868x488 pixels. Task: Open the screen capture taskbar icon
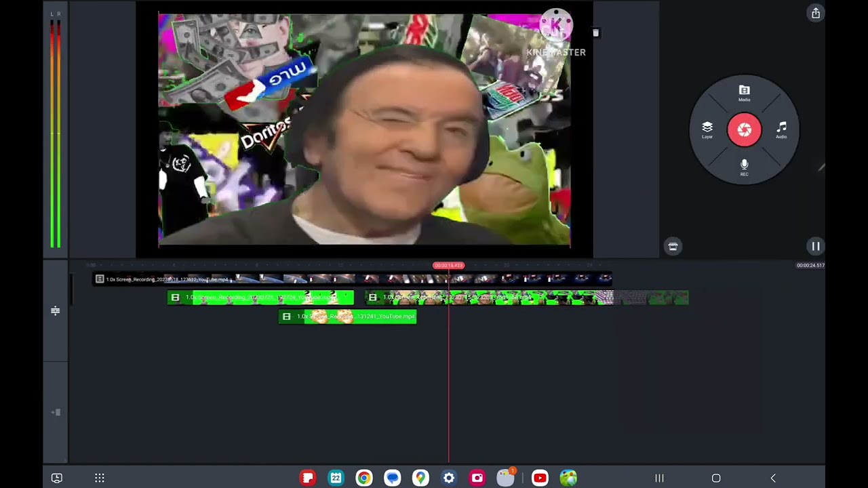coord(57,479)
